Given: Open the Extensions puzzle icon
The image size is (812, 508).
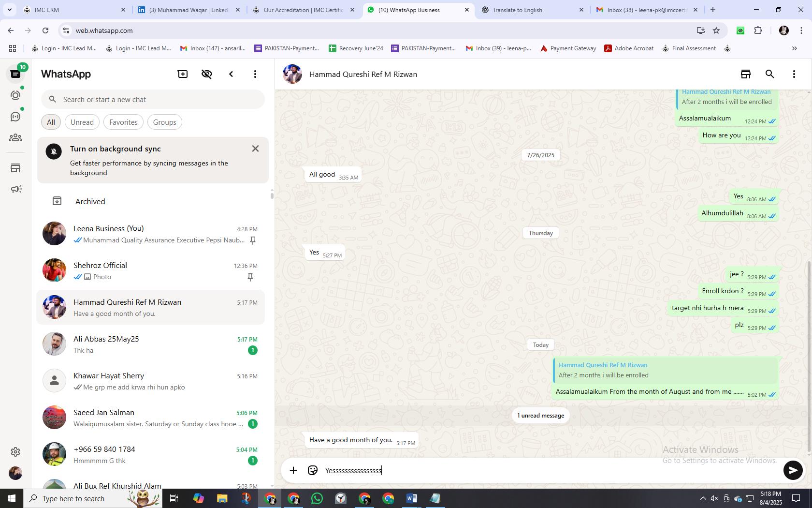Looking at the screenshot, I should point(758,30).
